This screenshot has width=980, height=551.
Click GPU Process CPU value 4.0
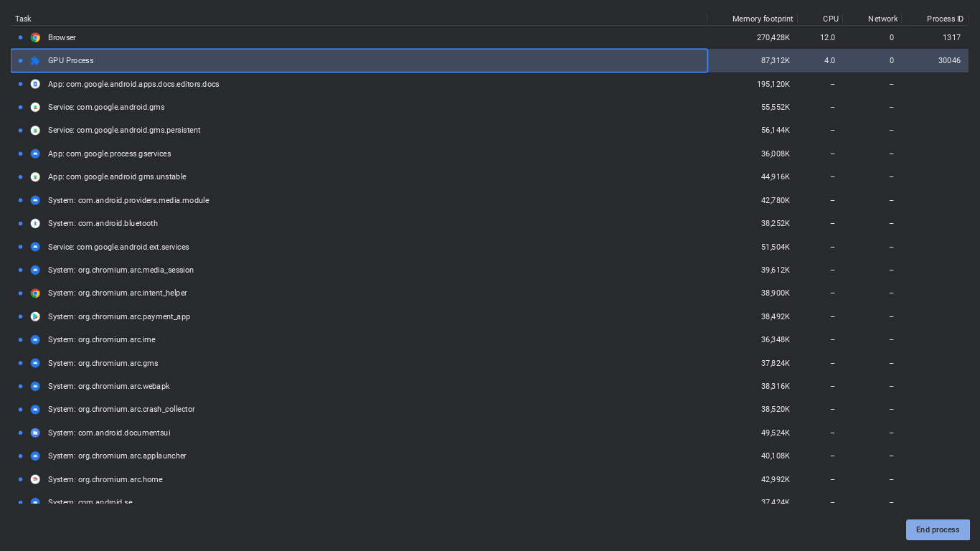pyautogui.click(x=829, y=61)
